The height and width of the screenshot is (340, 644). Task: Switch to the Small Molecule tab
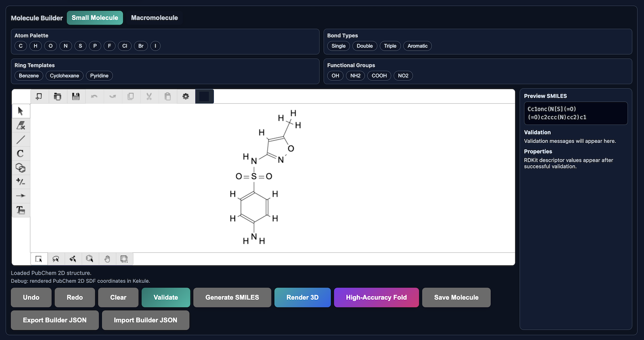95,18
